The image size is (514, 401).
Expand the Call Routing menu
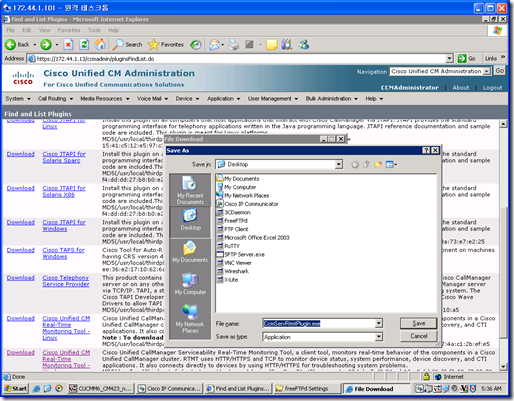[55, 99]
